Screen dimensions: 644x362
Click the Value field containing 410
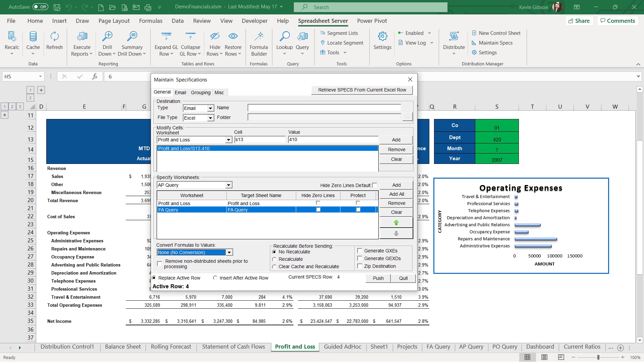[333, 139]
